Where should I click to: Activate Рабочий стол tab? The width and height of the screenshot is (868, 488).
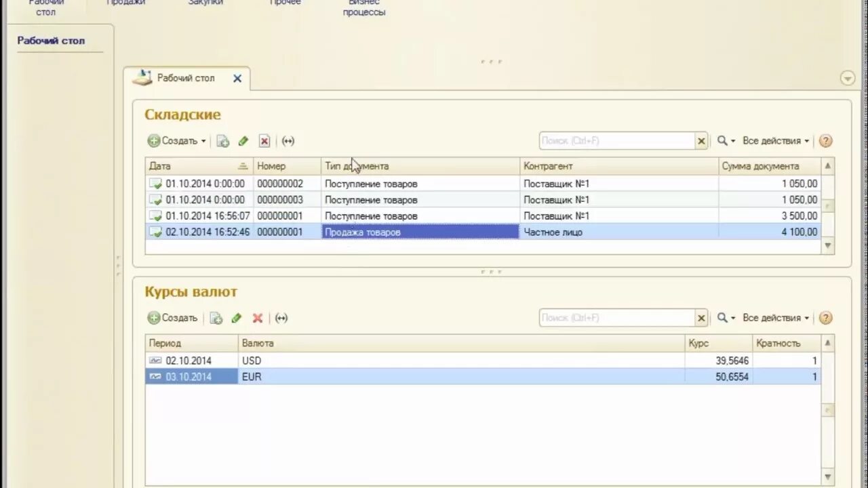[186, 78]
